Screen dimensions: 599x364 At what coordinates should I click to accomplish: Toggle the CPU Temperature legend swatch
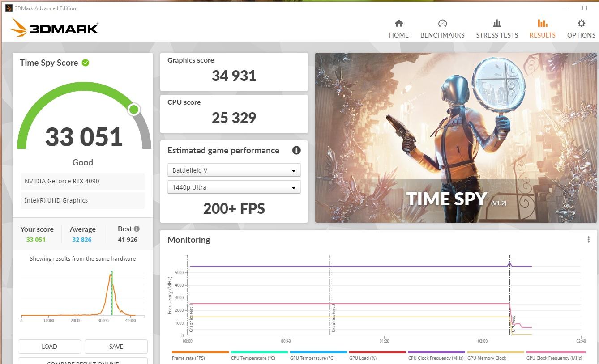(259, 352)
